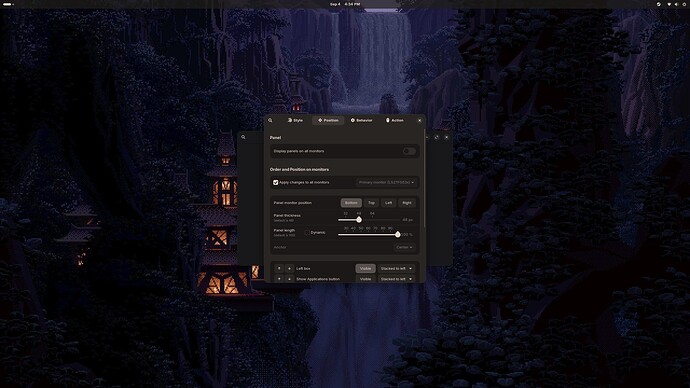The image size is (690, 388).
Task: Click the network indicator in top bar
Action: (669, 4)
